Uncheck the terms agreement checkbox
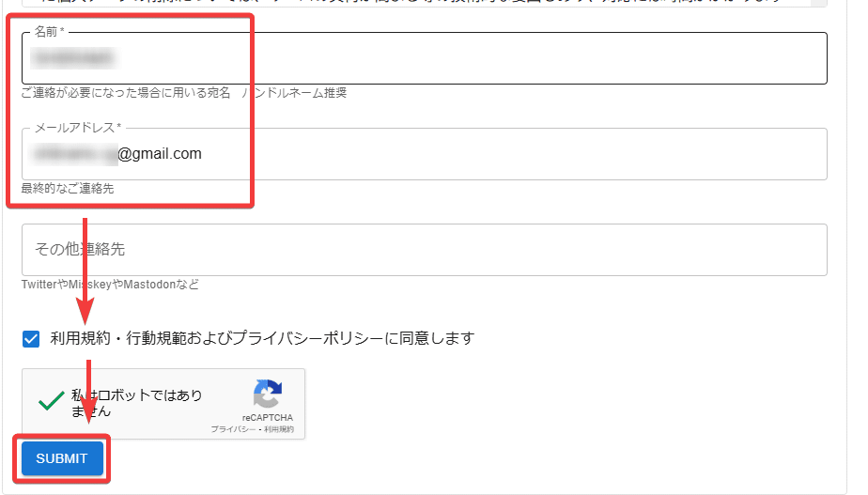868x495 pixels. (31, 339)
